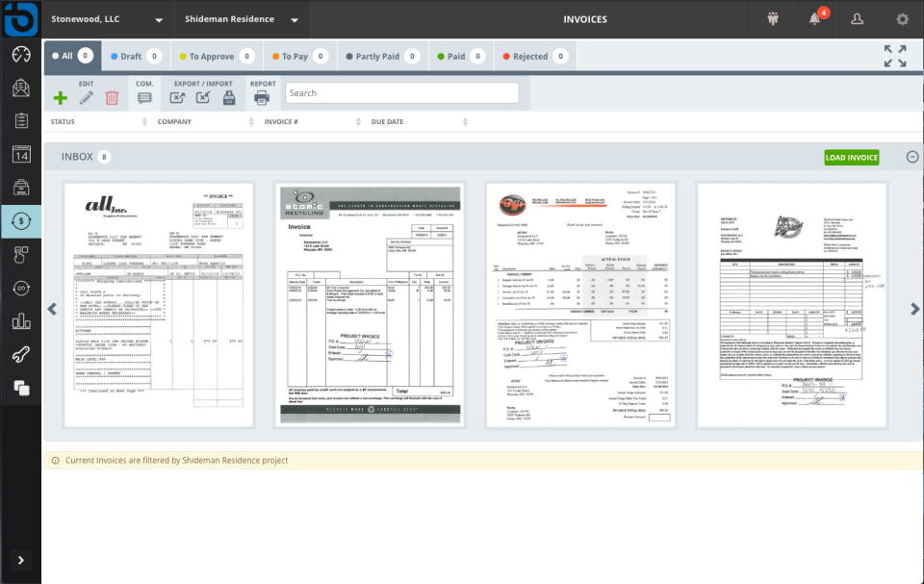Click the Export icon under EXPORT / IMPORT
The width and height of the screenshot is (924, 584).
pyautogui.click(x=176, y=97)
